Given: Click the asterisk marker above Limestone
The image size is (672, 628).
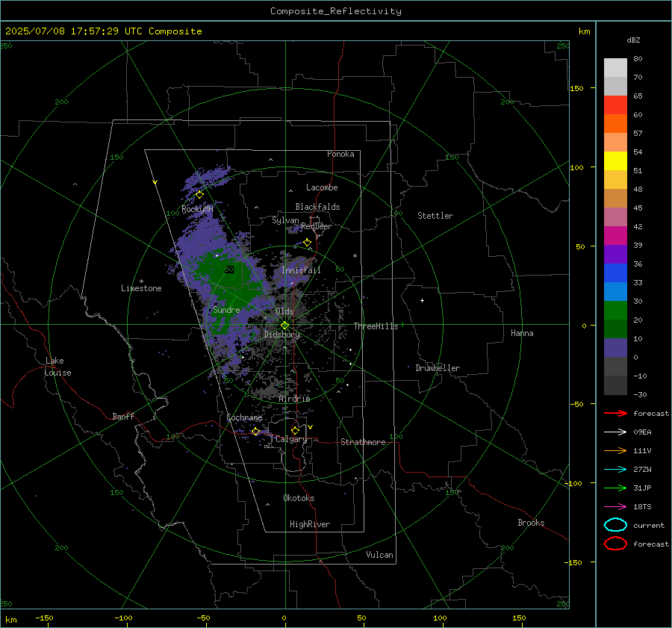Looking at the screenshot, I should pos(141,282).
